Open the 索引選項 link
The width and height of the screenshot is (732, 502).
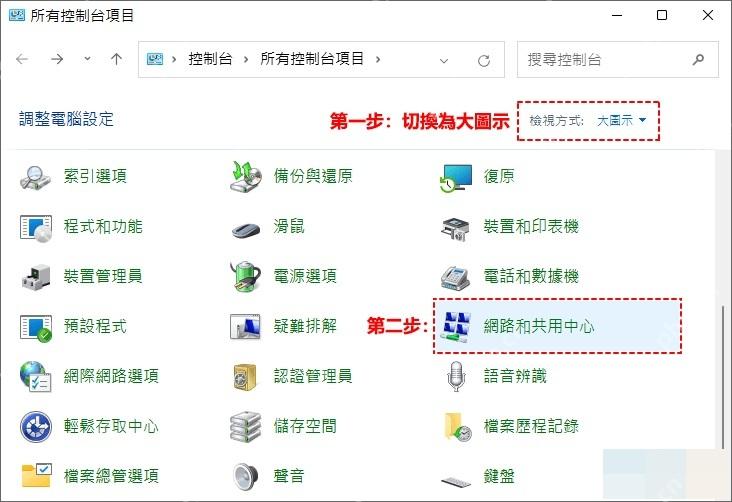click(95, 177)
